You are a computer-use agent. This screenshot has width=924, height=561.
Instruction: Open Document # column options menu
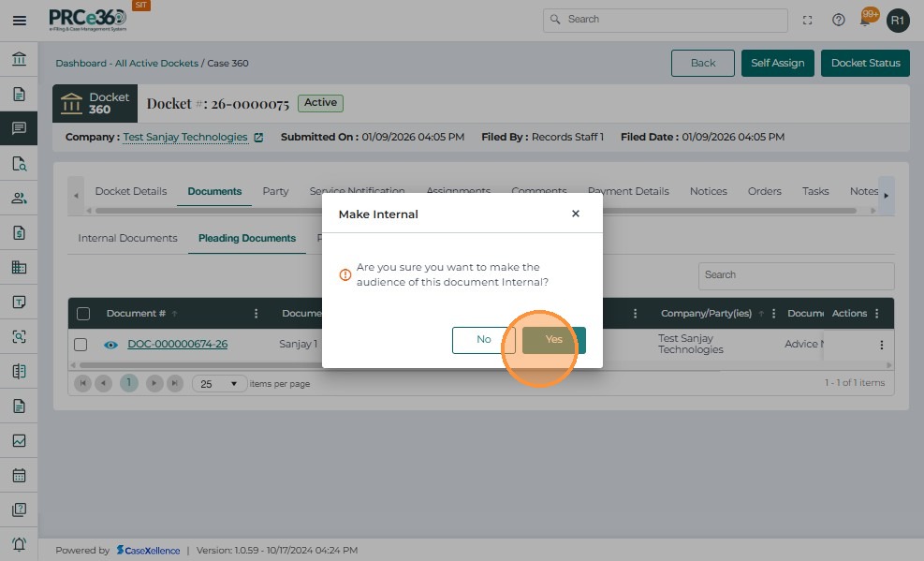(256, 314)
